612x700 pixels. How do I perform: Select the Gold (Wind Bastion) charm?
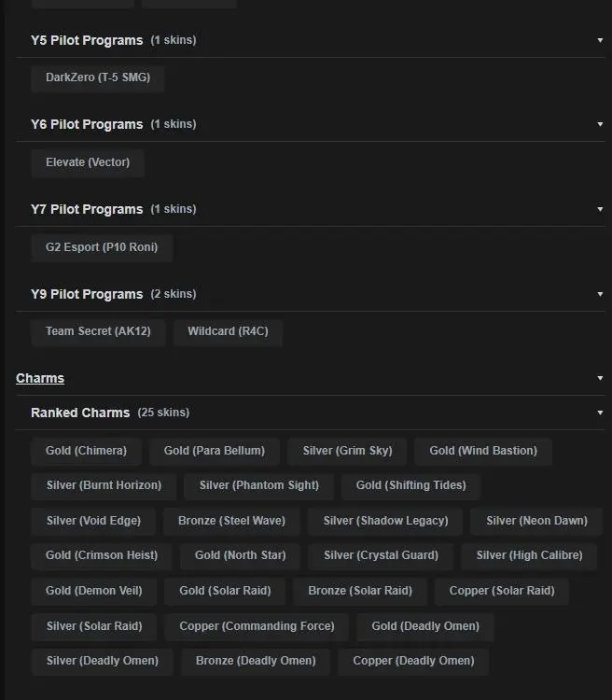[x=483, y=451]
